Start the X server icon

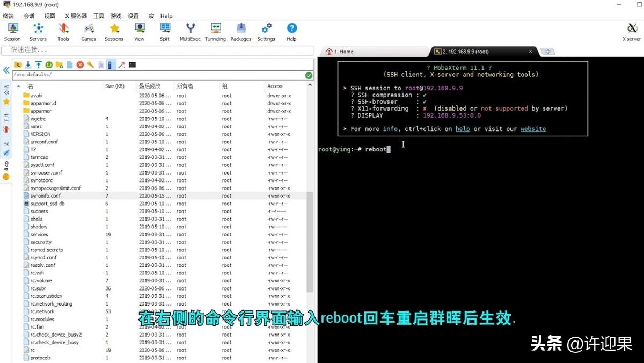tap(632, 32)
